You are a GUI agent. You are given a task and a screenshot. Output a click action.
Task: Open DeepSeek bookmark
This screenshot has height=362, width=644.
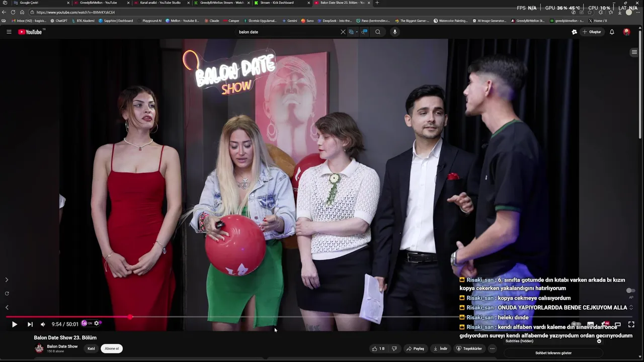coord(335,21)
